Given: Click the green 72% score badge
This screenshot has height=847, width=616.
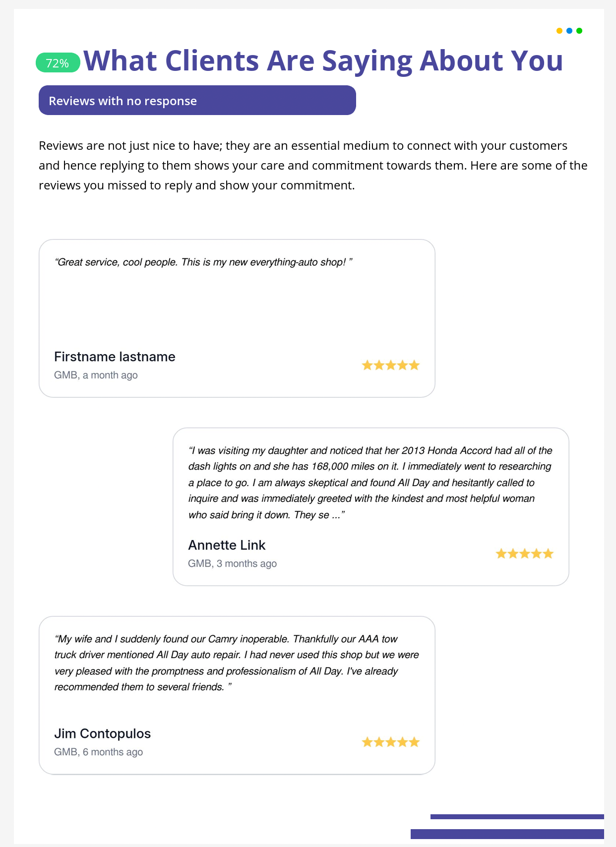Looking at the screenshot, I should [x=58, y=63].
